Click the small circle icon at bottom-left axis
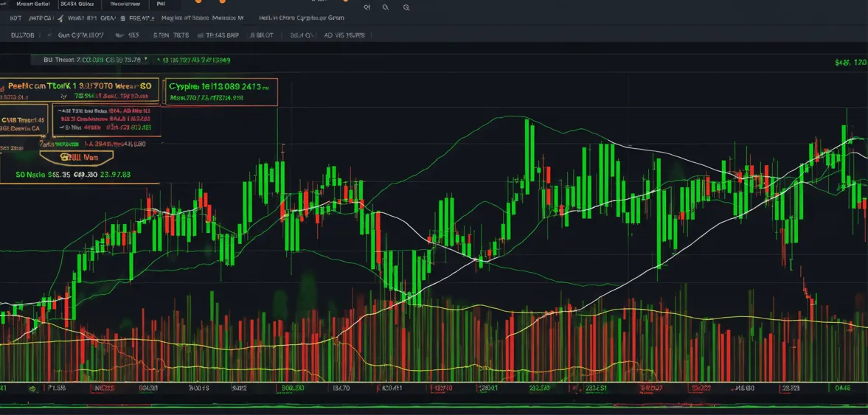This screenshot has height=415, width=868. tap(32, 388)
